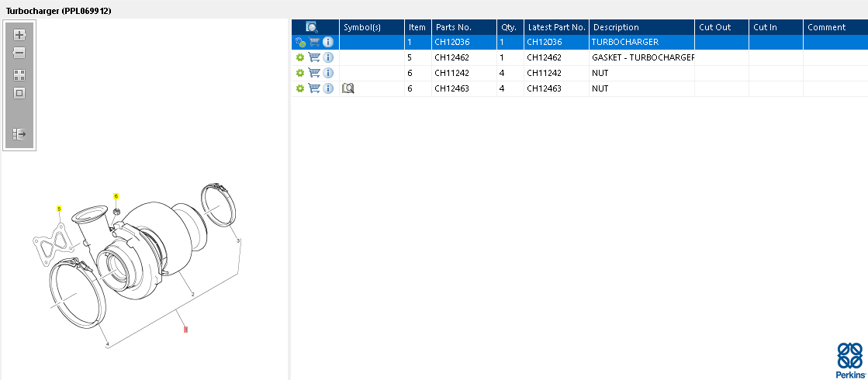Select callout 6 on the diagram

pyautogui.click(x=116, y=196)
